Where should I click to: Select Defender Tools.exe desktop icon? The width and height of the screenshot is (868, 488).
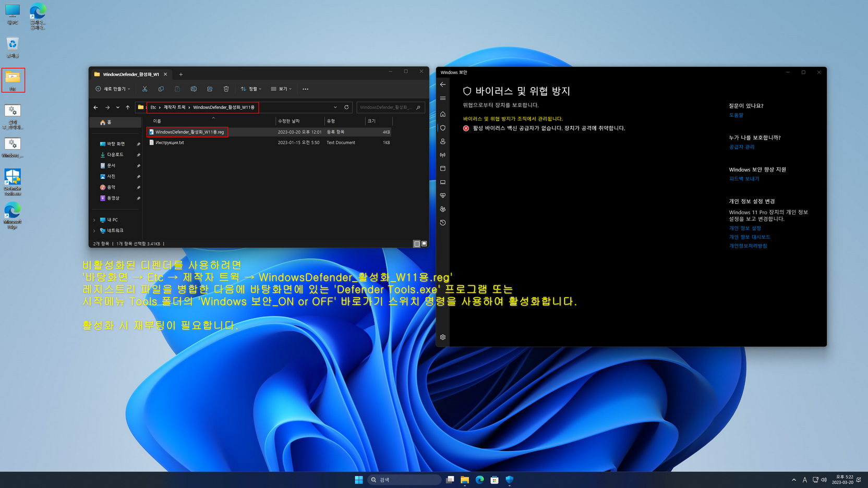[13, 182]
